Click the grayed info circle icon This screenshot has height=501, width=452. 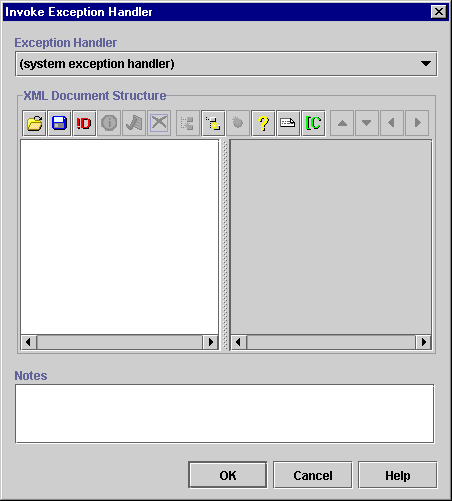click(x=109, y=123)
